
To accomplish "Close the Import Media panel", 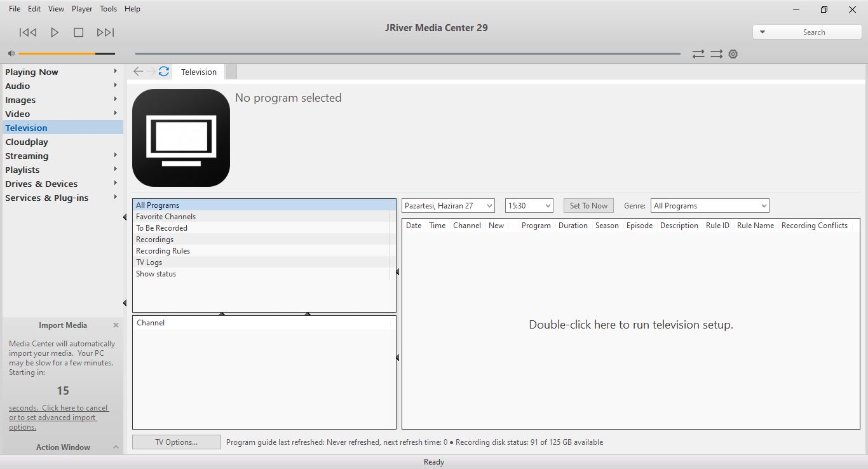I will tap(116, 325).
